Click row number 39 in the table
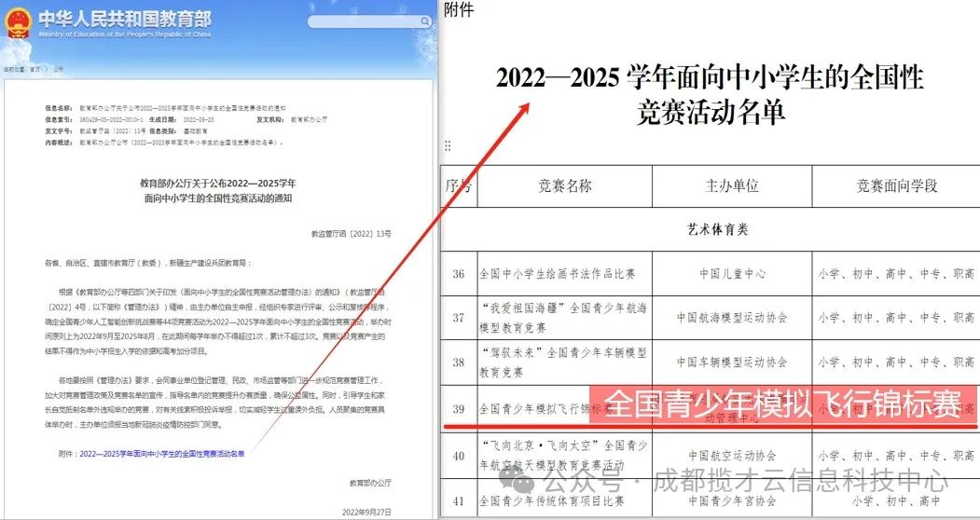980x520 pixels. 459,409
